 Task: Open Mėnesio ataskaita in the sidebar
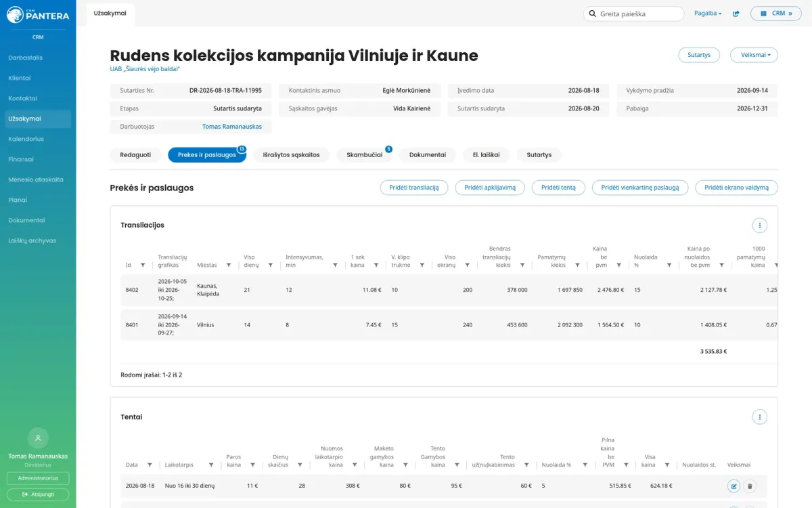(38, 179)
